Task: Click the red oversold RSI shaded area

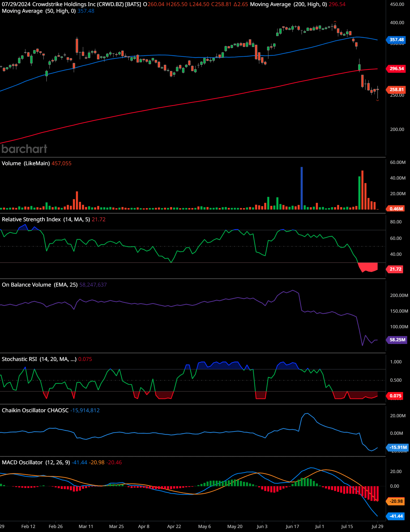Action: [x=368, y=267]
